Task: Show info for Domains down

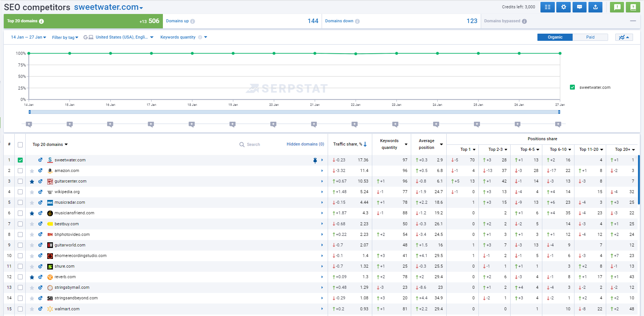Action: click(358, 21)
